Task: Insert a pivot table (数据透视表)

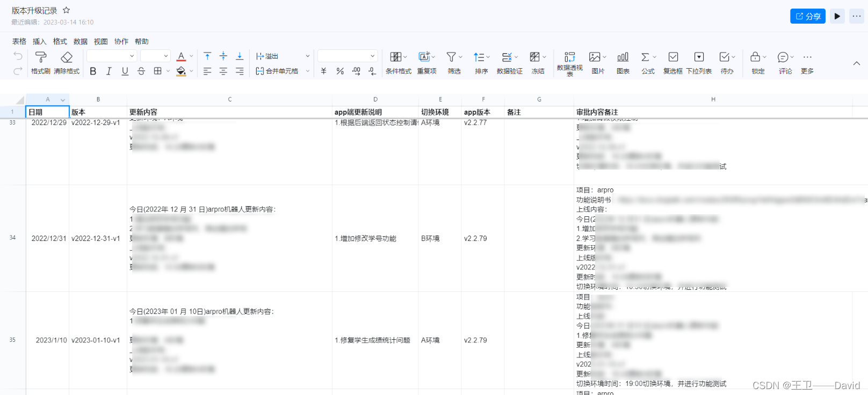Action: (x=570, y=63)
